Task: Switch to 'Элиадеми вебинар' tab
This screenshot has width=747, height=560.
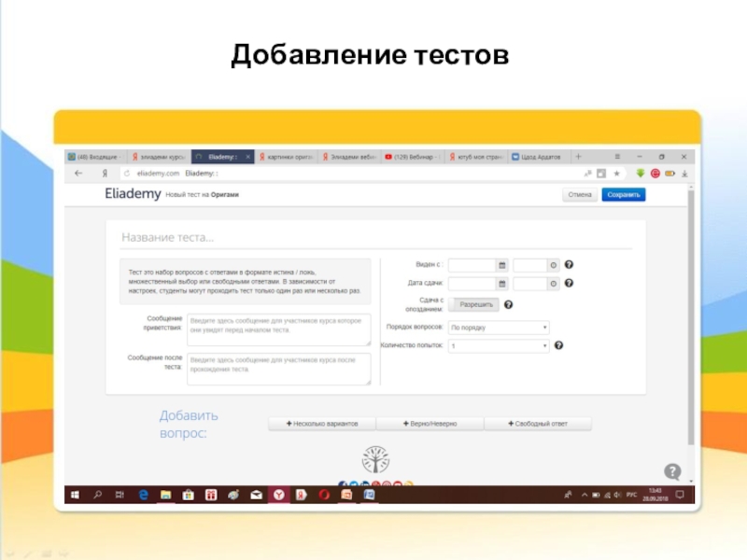Action: tap(349, 157)
